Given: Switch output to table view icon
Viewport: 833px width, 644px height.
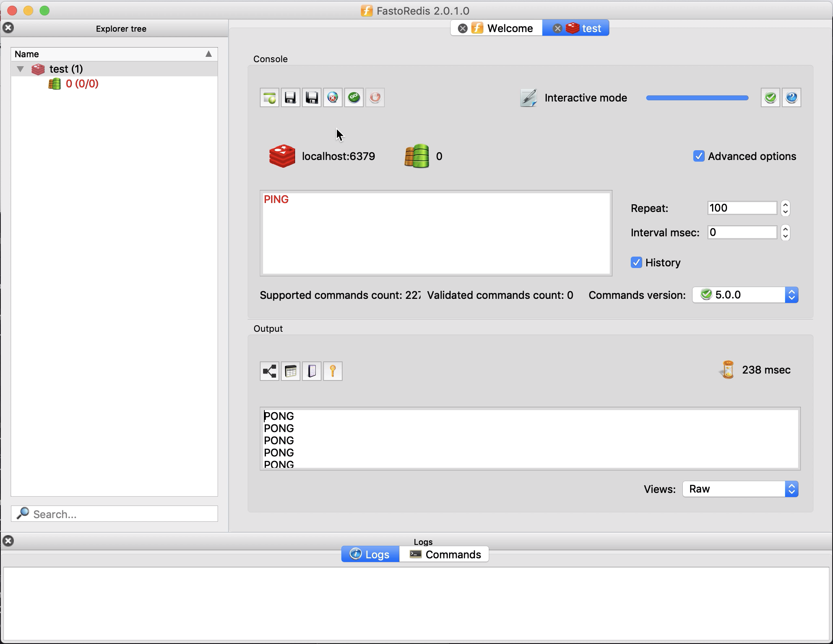Looking at the screenshot, I should (291, 371).
